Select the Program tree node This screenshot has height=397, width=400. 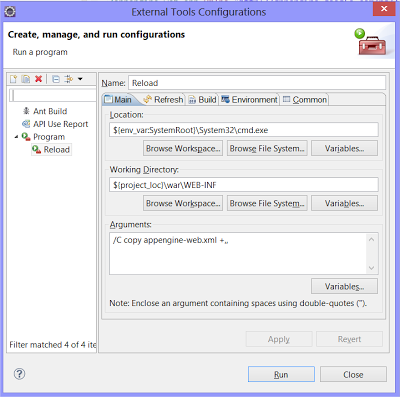[49, 137]
